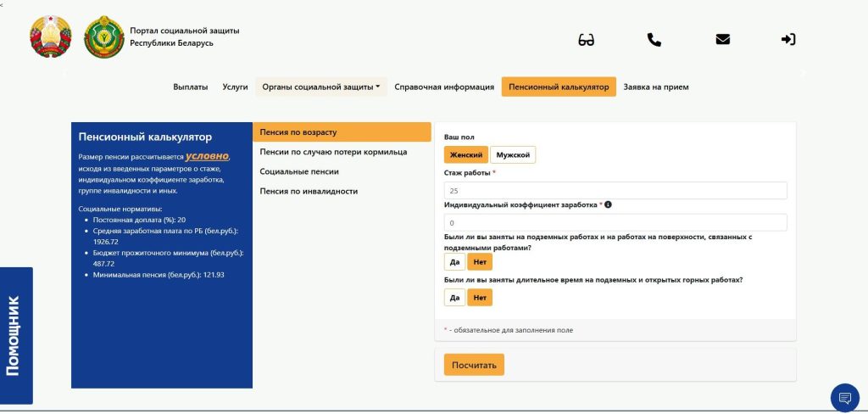Click the envelope mail icon

(722, 40)
